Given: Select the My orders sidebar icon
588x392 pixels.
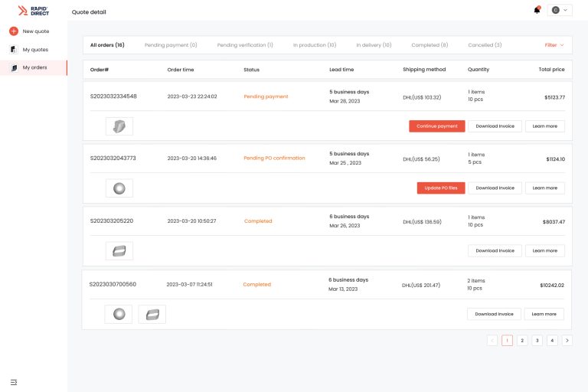Looking at the screenshot, I should (x=14, y=68).
